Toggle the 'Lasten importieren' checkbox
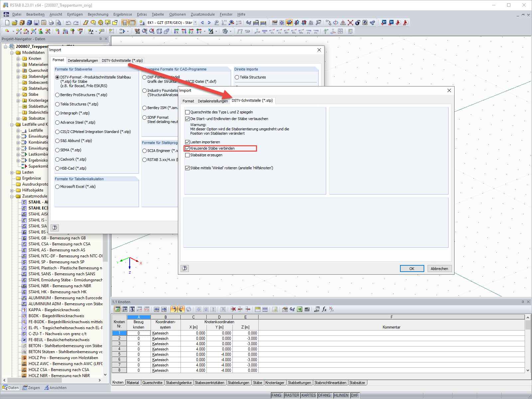The width and height of the screenshot is (532, 399). pyautogui.click(x=188, y=142)
